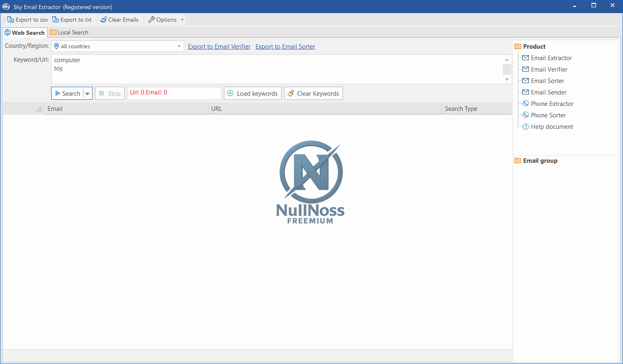Maximize the Sky Email Extractor window

pyautogui.click(x=594, y=6)
